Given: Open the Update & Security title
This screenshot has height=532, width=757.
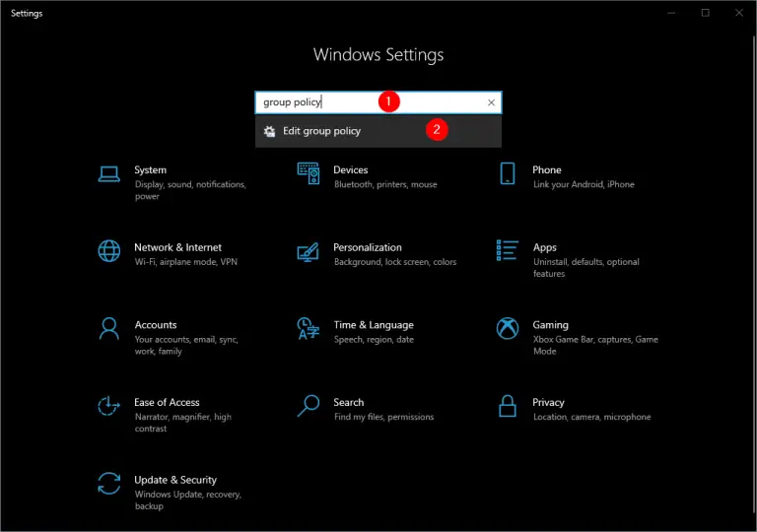Looking at the screenshot, I should [175, 480].
